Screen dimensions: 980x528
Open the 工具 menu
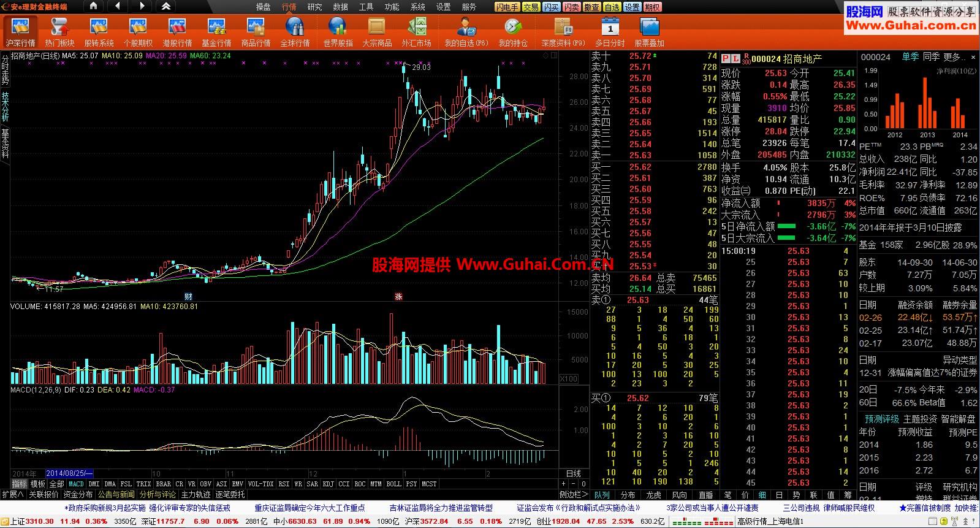click(366, 7)
